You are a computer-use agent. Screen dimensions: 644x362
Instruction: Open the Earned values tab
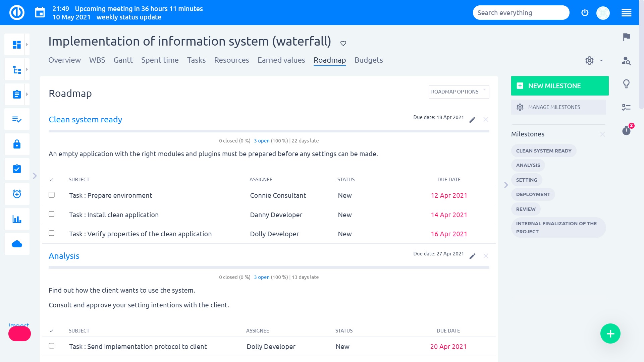point(281,60)
